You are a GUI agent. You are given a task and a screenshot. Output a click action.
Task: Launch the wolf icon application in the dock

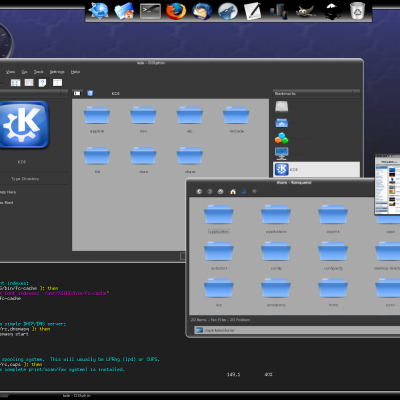[228, 11]
